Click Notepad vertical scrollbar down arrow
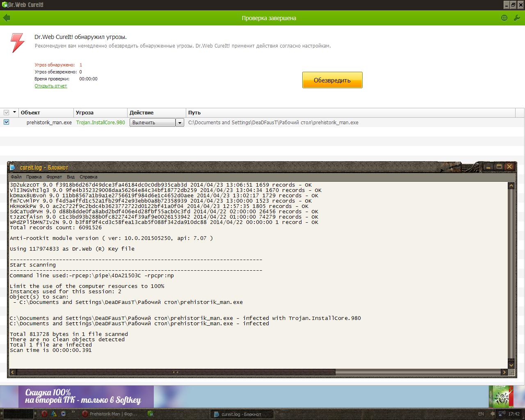This screenshot has height=420, width=525. pyautogui.click(x=511, y=365)
